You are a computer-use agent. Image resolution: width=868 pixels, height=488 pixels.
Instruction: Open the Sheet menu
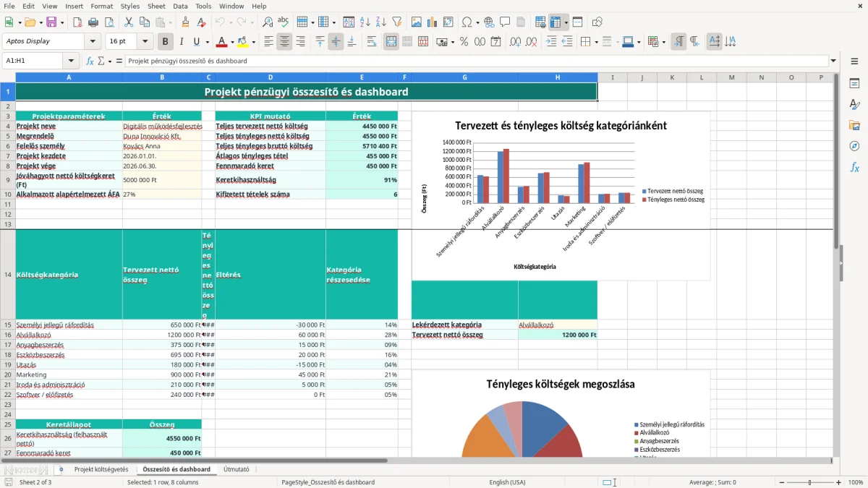pos(156,6)
